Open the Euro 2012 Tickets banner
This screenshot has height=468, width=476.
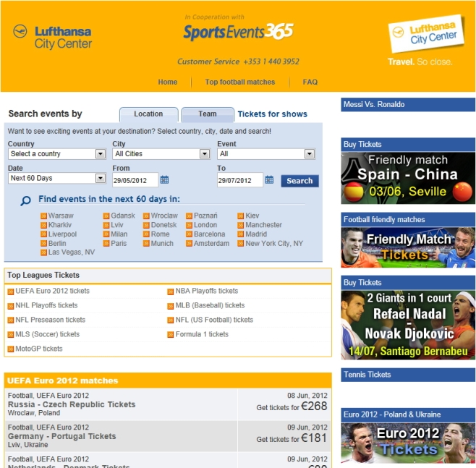click(408, 443)
